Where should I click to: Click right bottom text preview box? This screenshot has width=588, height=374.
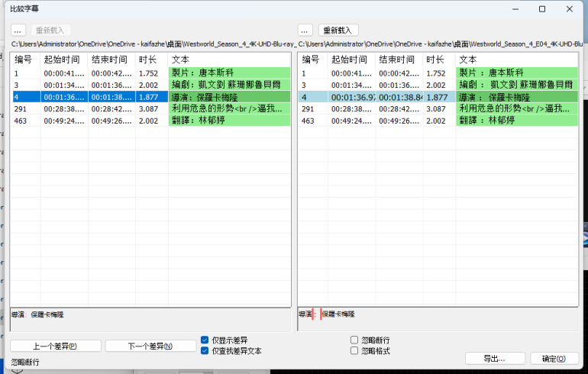(438, 320)
